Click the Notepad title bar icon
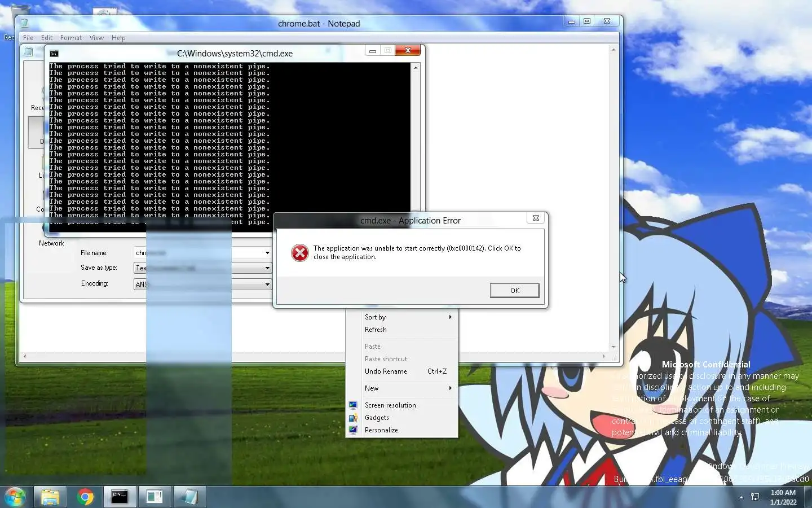812x508 pixels. (x=25, y=23)
